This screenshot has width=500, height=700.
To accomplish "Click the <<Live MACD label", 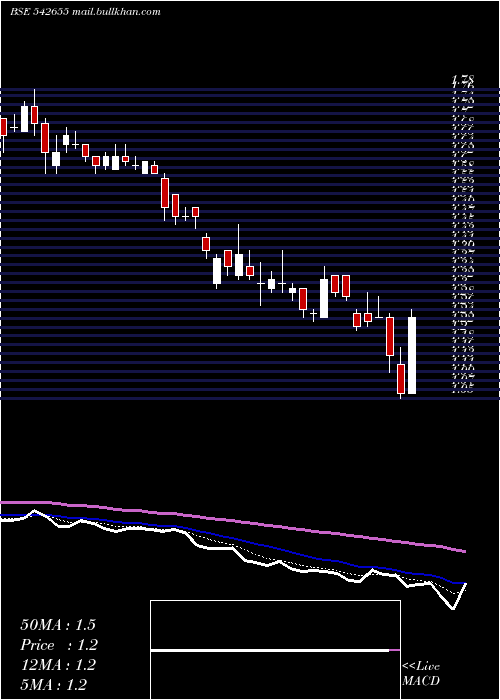I will pyautogui.click(x=421, y=673).
